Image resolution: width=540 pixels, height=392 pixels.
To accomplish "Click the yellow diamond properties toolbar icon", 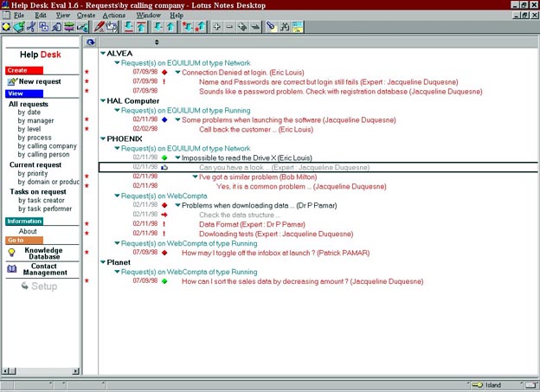I will [6, 27].
